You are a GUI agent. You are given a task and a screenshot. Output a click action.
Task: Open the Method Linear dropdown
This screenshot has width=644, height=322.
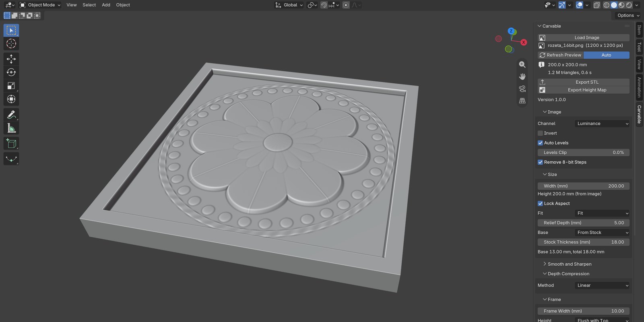[x=602, y=285]
